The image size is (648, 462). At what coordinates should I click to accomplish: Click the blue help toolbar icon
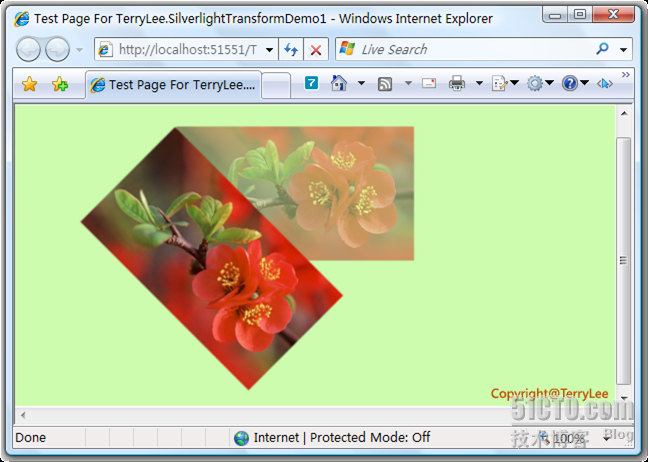point(311,83)
